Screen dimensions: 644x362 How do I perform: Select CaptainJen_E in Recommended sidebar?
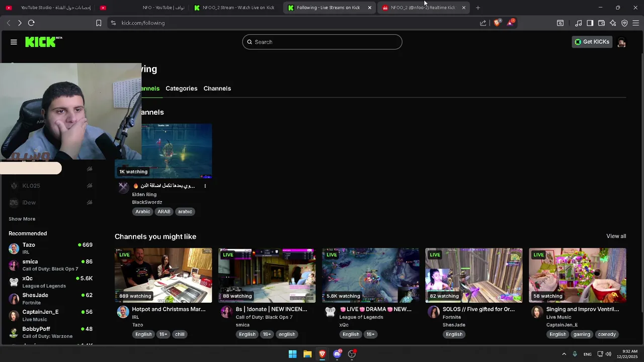coord(50,315)
